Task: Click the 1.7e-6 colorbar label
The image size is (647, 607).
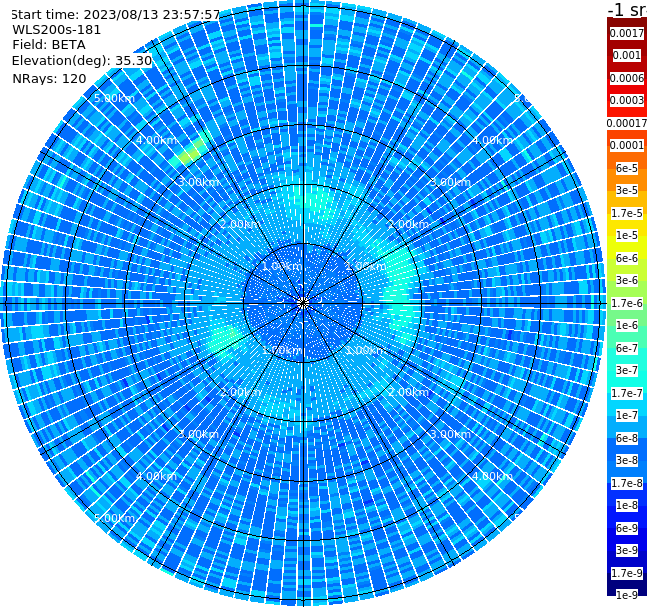Action: (x=627, y=303)
